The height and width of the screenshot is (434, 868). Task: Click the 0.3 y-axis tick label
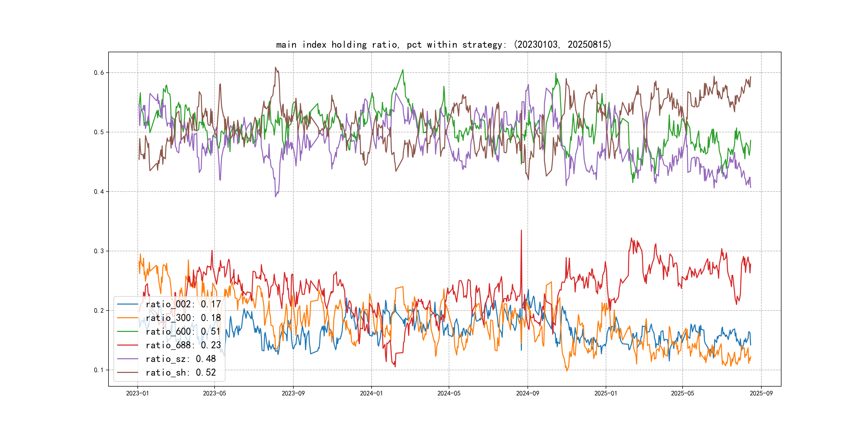tap(99, 251)
